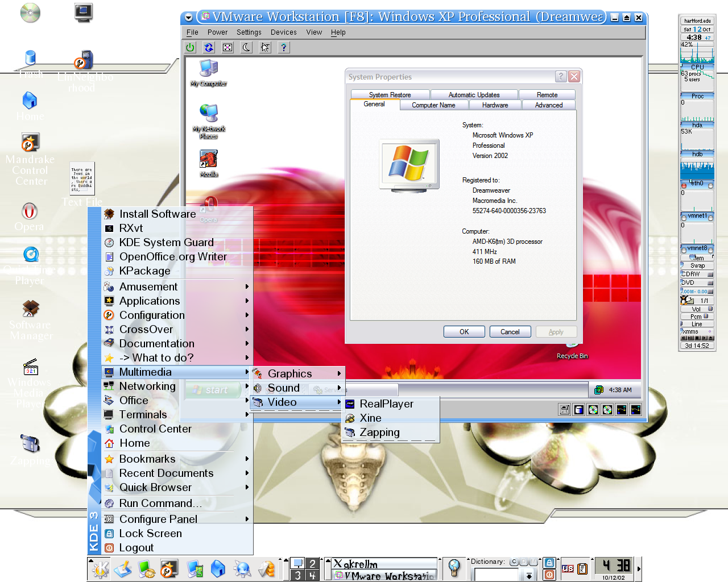Switch to Hardware tab
The image size is (728, 582).
495,105
